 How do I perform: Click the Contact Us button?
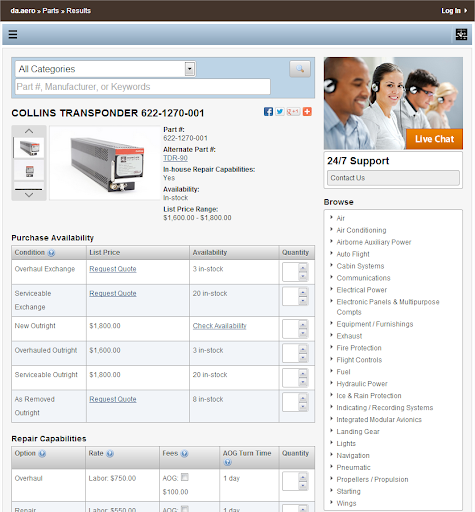coord(393,178)
